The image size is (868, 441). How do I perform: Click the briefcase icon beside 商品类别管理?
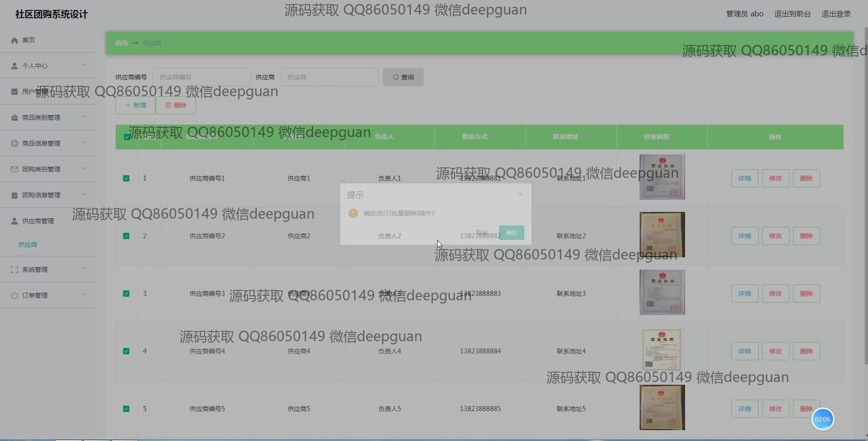(x=15, y=118)
